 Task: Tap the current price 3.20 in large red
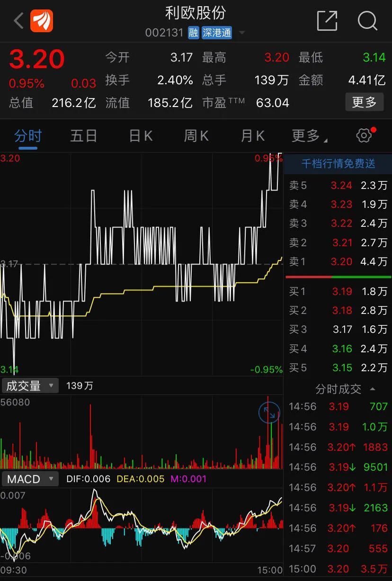[x=36, y=59]
